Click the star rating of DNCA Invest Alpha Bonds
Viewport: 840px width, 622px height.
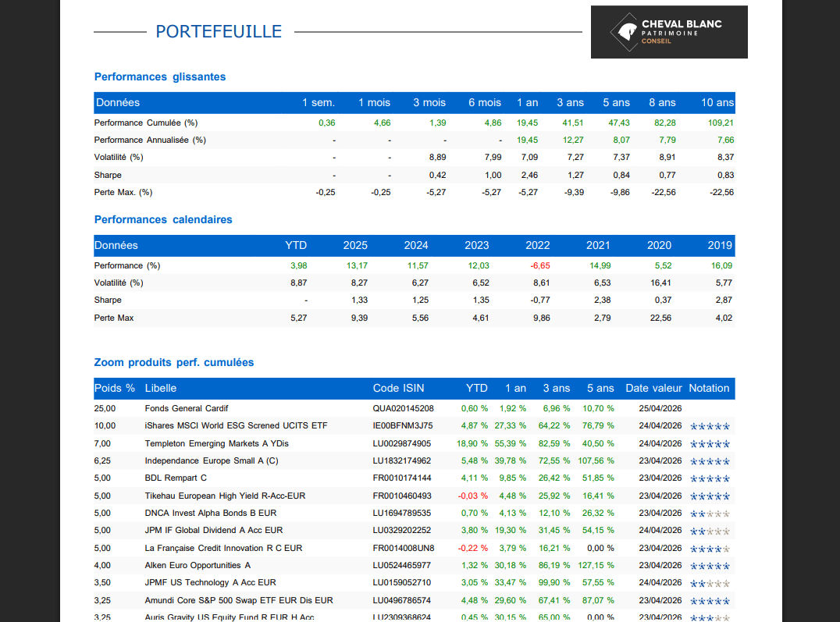[x=710, y=514]
